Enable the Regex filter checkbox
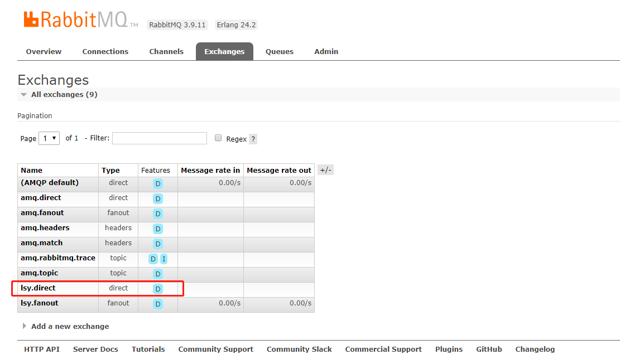This screenshot has width=620, height=364. click(x=218, y=138)
